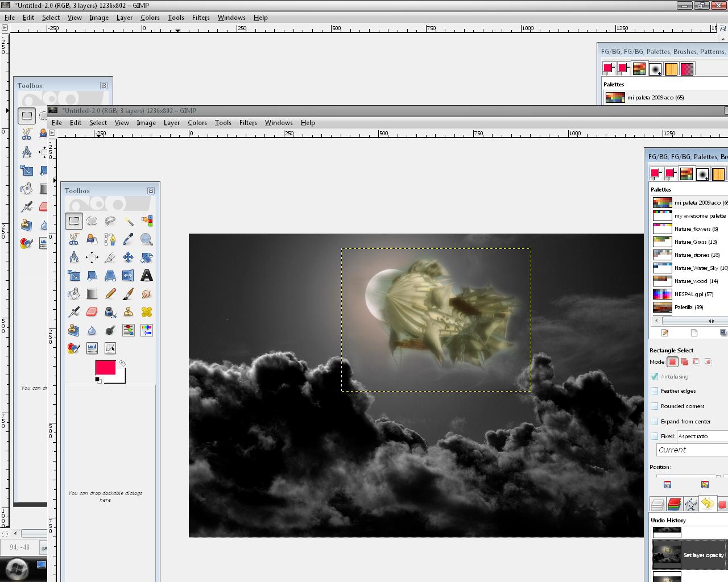Switch to the Patterns tab in front dock
728x582 pixels.
click(718, 174)
